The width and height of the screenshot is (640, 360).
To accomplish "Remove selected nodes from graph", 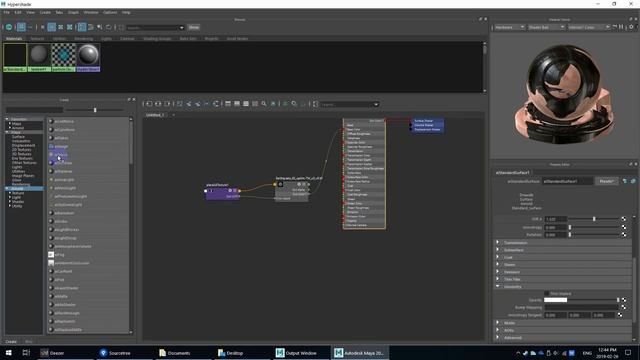I will pyautogui.click(x=198, y=104).
